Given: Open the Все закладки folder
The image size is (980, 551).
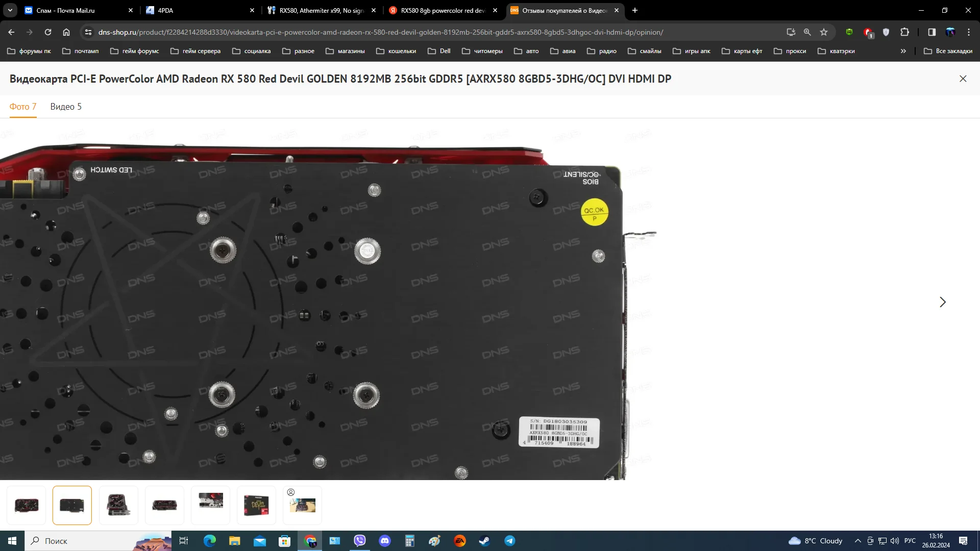Looking at the screenshot, I should pos(948,51).
